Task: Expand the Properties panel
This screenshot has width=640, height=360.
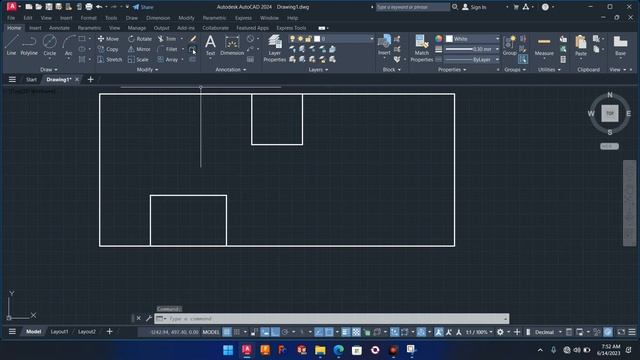Action: click(452, 70)
